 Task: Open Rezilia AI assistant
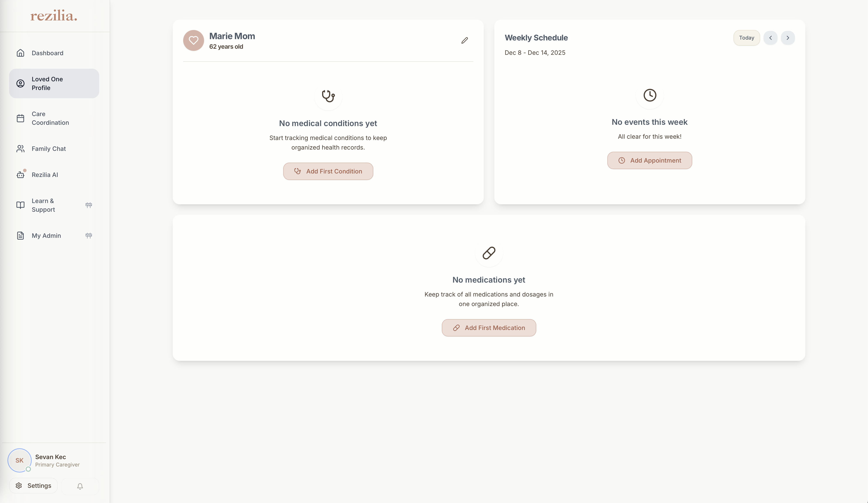point(45,175)
